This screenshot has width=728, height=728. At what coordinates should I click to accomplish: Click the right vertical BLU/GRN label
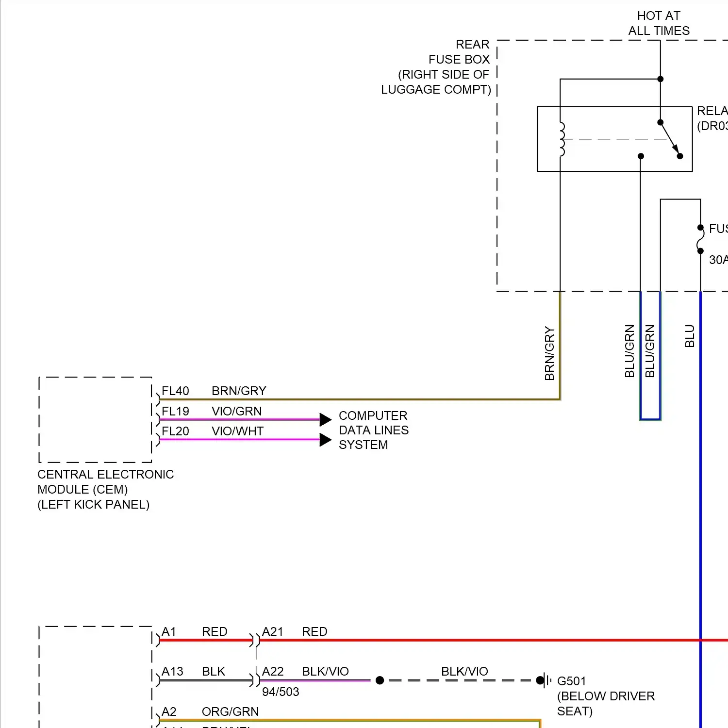650,351
